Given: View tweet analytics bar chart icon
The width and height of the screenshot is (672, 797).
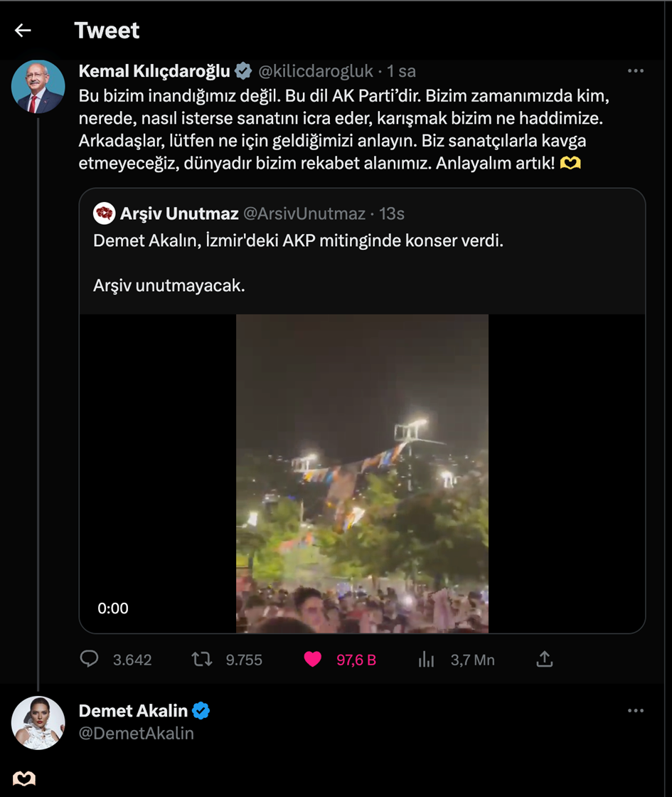Looking at the screenshot, I should pyautogui.click(x=427, y=660).
